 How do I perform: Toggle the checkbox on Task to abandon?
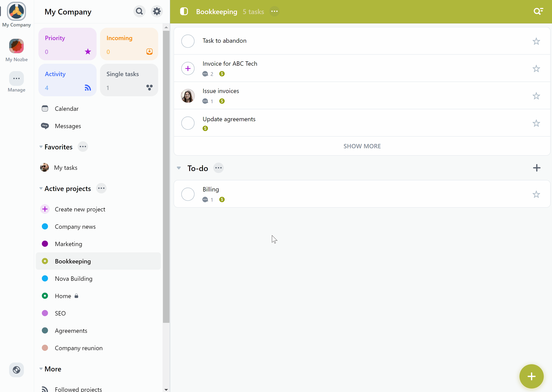pyautogui.click(x=188, y=41)
